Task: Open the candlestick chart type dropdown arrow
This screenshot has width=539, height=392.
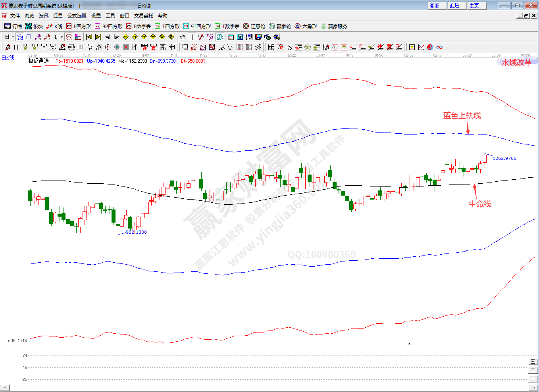Action: pyautogui.click(x=62, y=37)
